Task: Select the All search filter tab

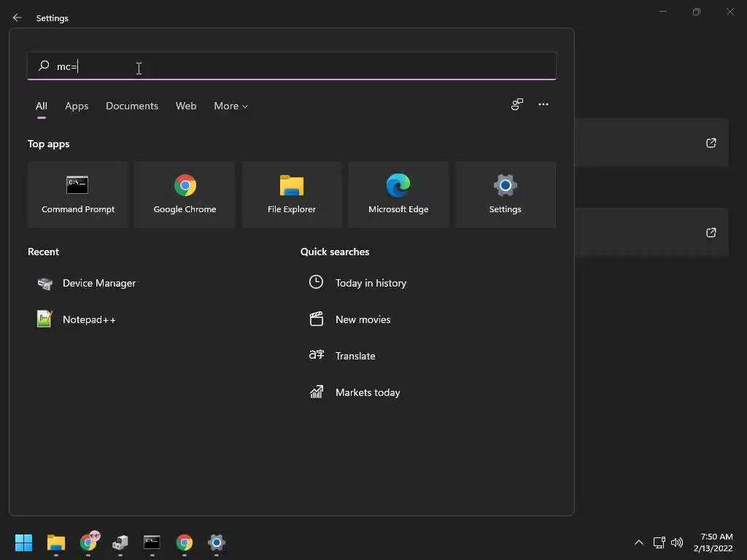Action: click(x=42, y=106)
